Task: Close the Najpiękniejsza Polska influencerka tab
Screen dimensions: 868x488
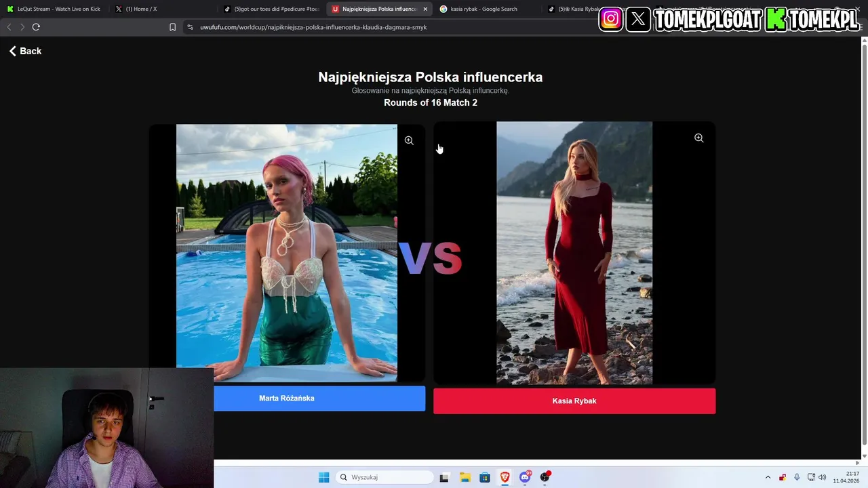Action: [425, 9]
